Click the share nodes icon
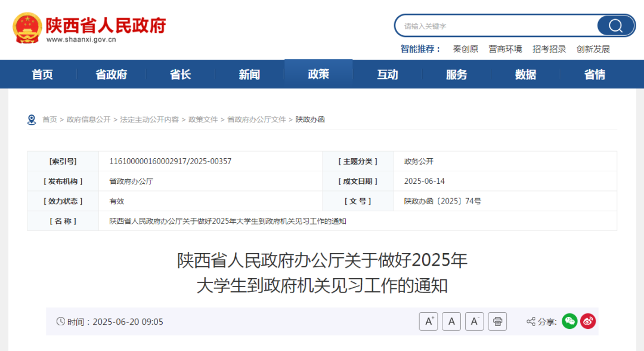This screenshot has width=644, height=351. point(531,321)
